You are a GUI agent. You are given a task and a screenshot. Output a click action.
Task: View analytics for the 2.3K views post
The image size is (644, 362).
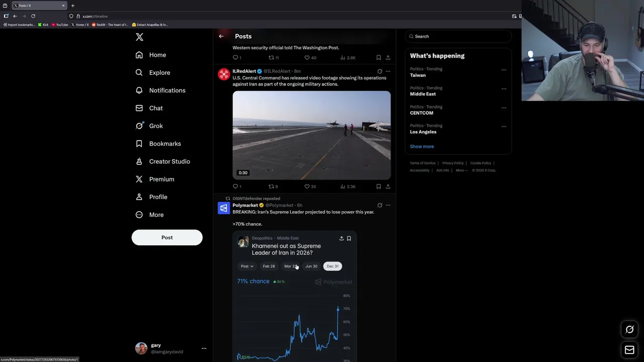[348, 187]
